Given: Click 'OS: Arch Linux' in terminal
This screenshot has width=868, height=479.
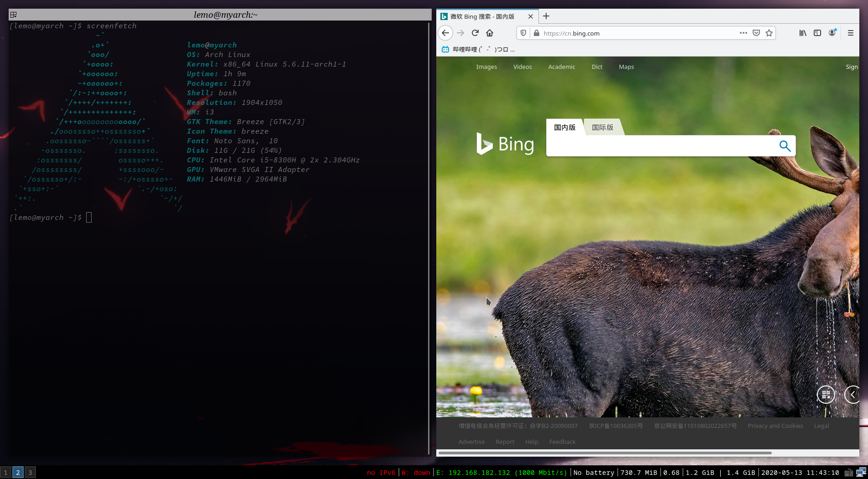Looking at the screenshot, I should click(218, 55).
